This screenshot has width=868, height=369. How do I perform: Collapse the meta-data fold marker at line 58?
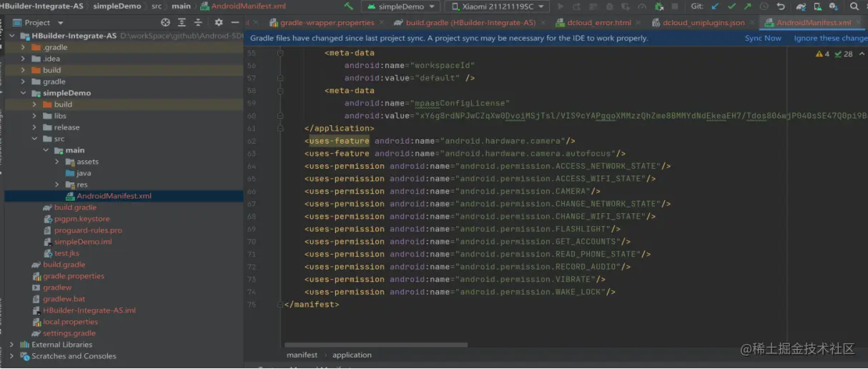pos(280,91)
